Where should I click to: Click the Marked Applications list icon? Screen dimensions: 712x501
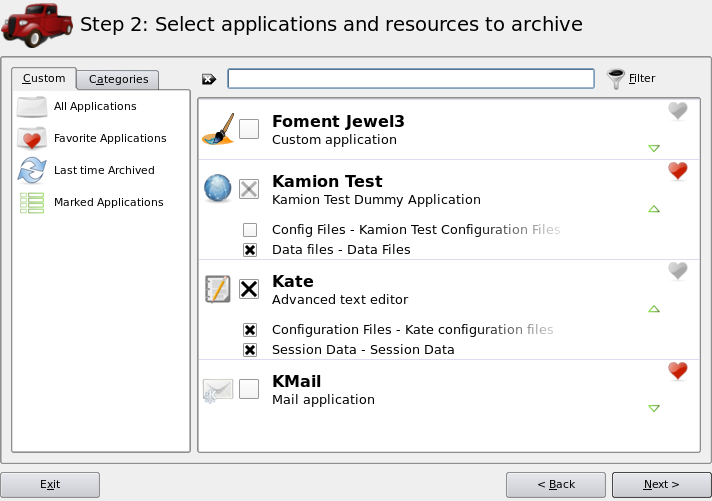pos(32,203)
